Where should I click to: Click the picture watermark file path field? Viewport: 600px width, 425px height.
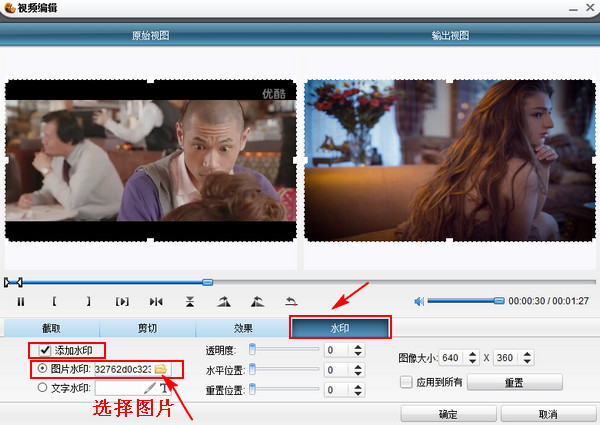click(123, 369)
